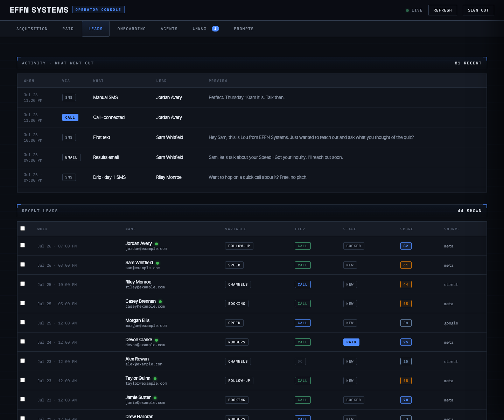The height and width of the screenshot is (420, 504).
Task: Click riley@example.com email address
Action: point(145,287)
